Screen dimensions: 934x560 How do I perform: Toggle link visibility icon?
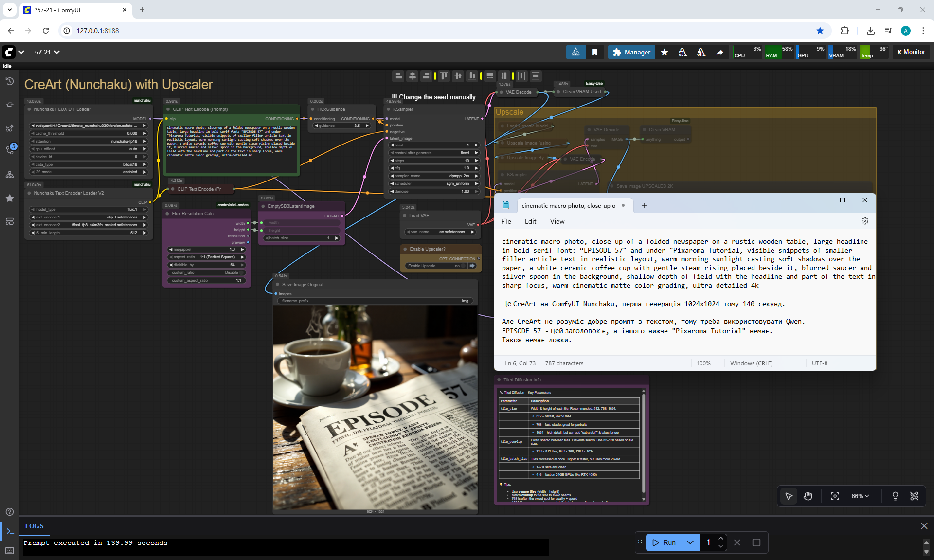(x=914, y=496)
